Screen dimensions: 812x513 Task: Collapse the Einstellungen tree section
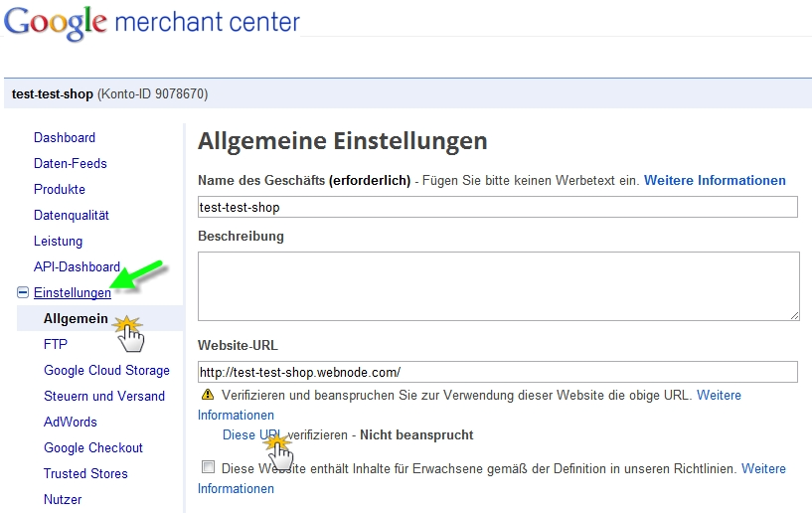[23, 292]
